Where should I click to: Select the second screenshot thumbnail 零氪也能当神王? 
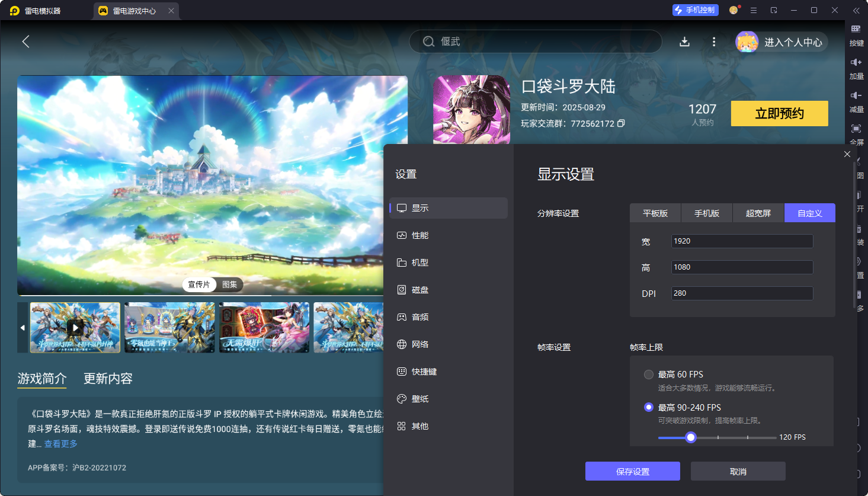click(x=169, y=328)
